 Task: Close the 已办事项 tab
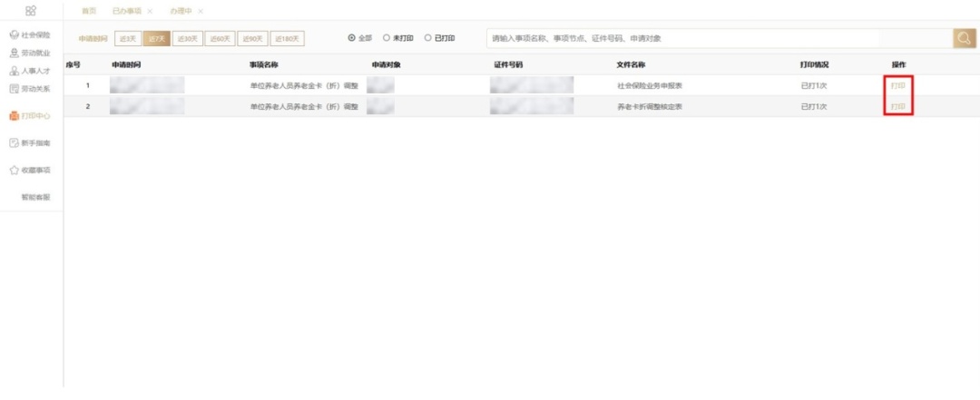(x=150, y=12)
